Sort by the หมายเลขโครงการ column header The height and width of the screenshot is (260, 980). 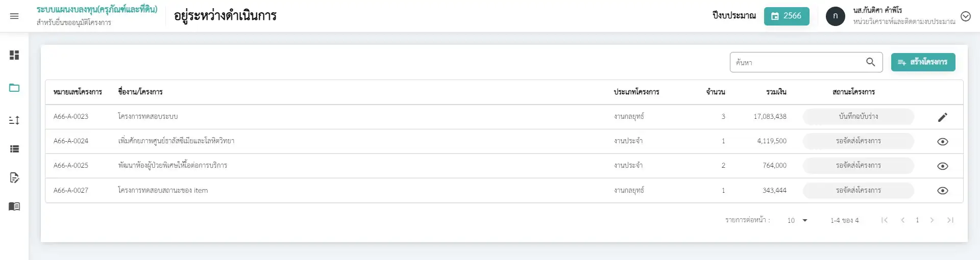pyautogui.click(x=78, y=92)
